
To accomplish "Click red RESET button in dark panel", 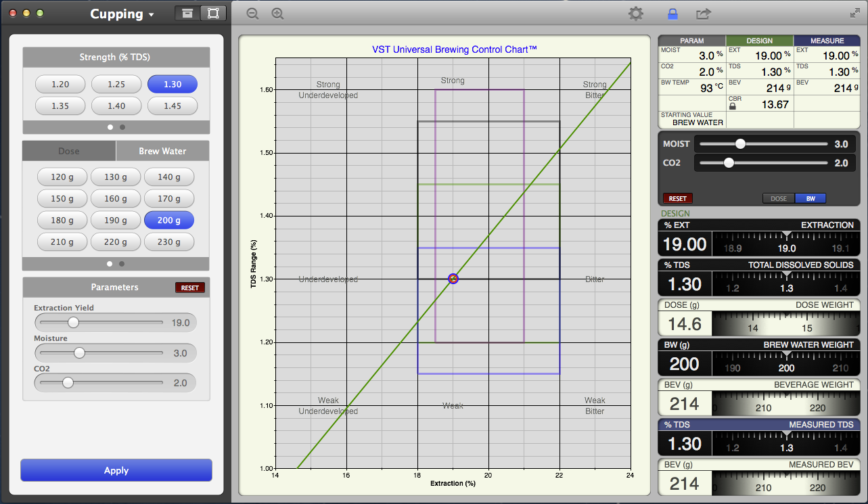I will [678, 199].
